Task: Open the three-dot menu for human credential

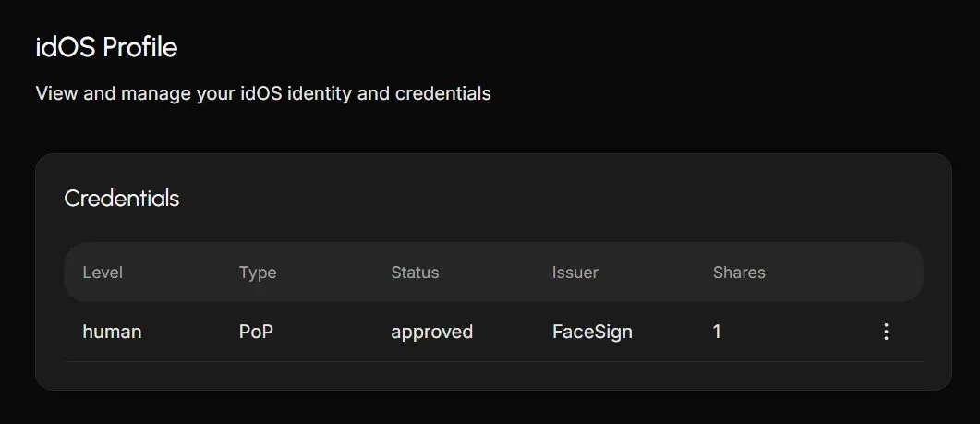Action: click(886, 332)
